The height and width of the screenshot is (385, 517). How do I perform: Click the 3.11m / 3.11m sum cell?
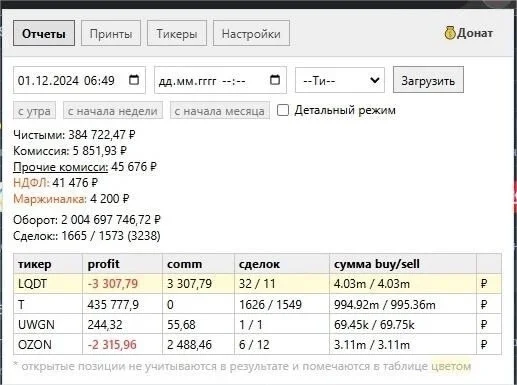point(403,344)
